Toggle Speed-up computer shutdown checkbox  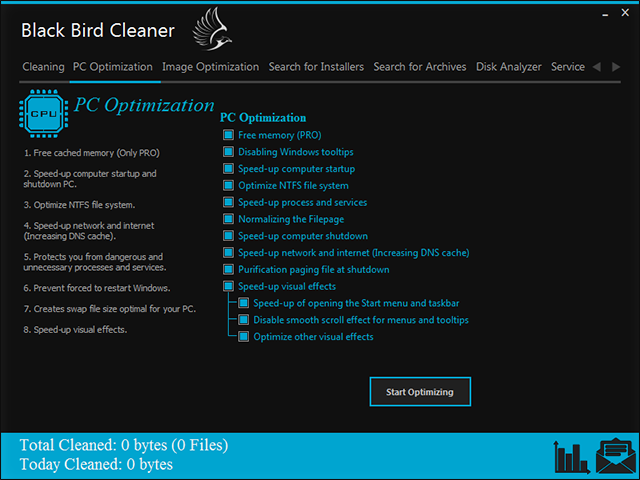point(229,236)
